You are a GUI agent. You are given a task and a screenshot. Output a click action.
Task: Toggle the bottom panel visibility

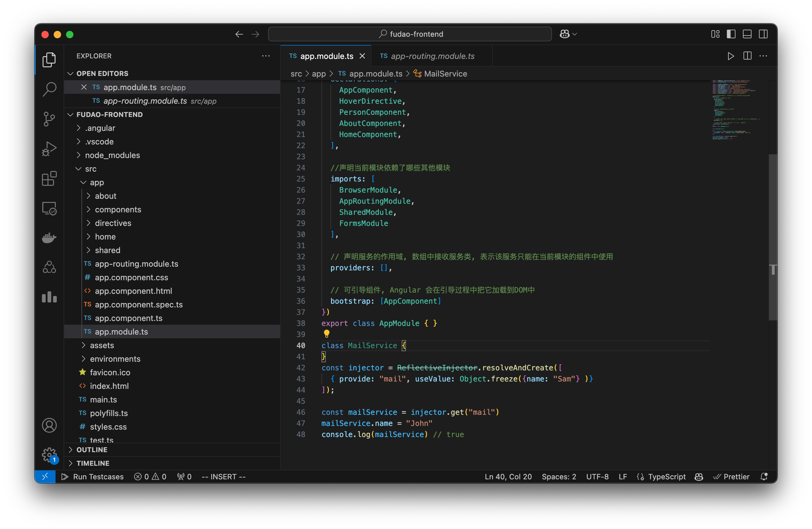coord(747,34)
